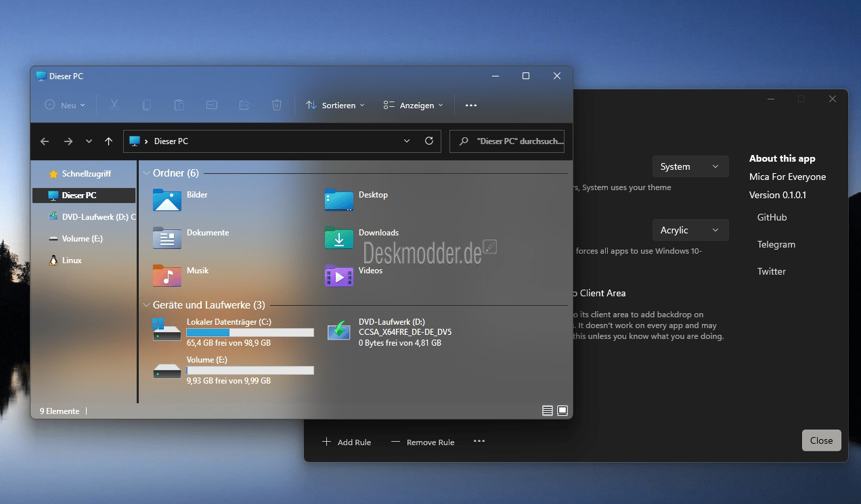861x504 pixels.
Task: Switch to large icons view via status bar icon
Action: (562, 411)
